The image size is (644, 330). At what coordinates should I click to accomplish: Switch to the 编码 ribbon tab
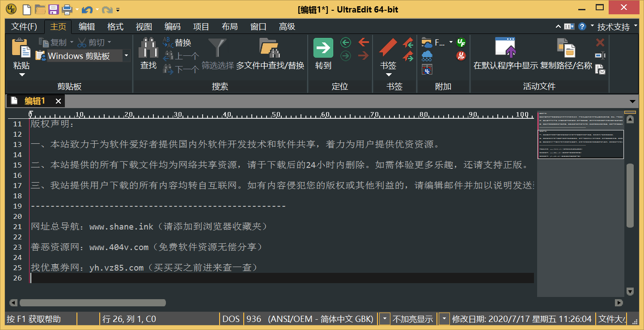pyautogui.click(x=173, y=27)
